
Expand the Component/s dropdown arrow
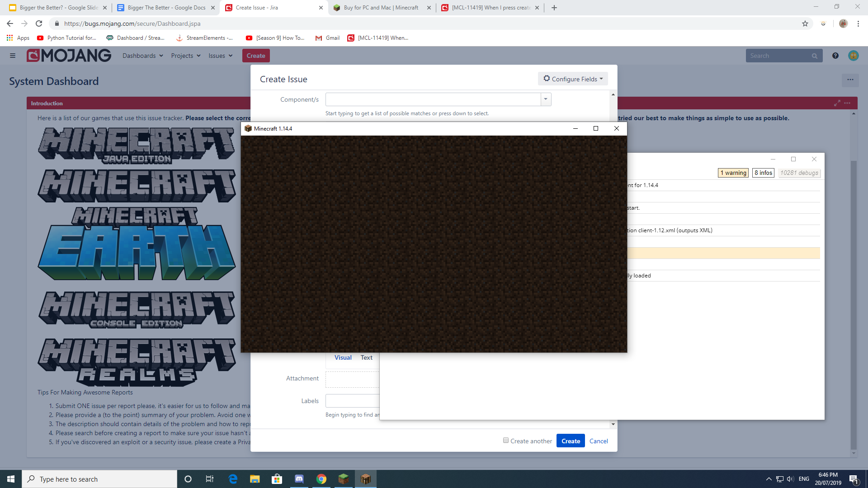click(x=546, y=99)
